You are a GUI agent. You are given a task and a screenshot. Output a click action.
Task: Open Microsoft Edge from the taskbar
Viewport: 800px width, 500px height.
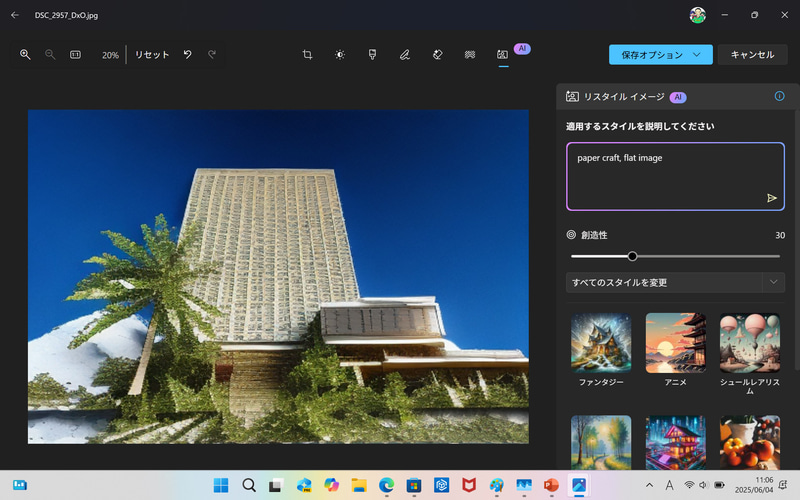point(386,485)
